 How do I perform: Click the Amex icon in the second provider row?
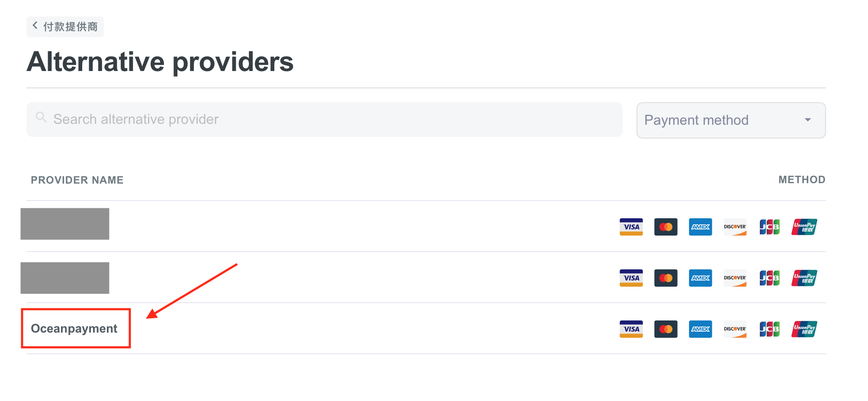pyautogui.click(x=700, y=278)
